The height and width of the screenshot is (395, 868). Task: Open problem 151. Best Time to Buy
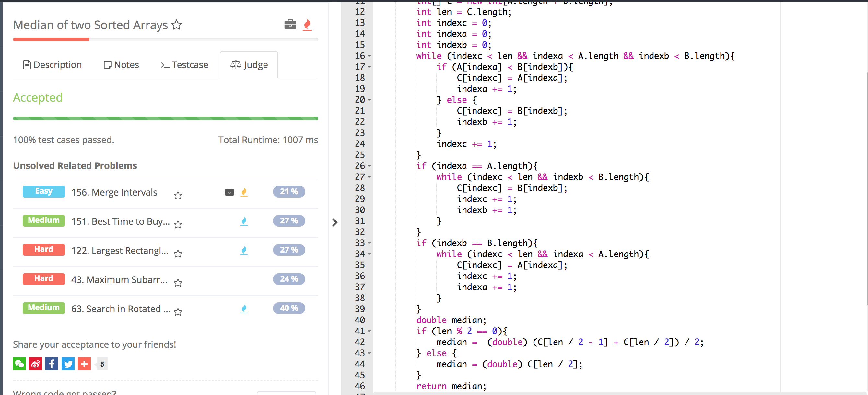(x=121, y=221)
